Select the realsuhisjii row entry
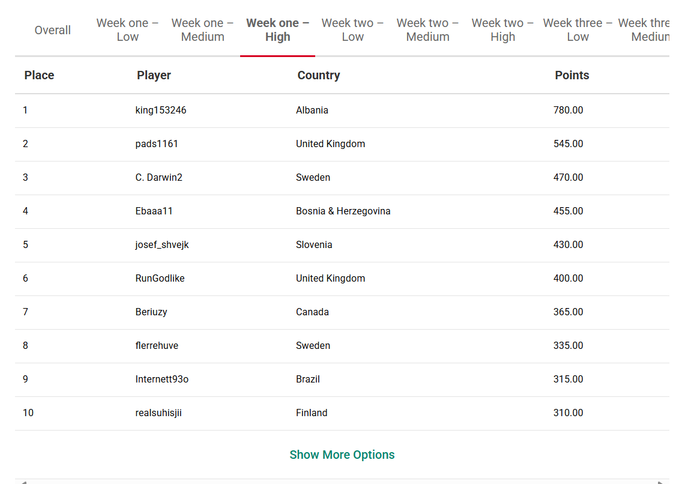This screenshot has height=484, width=700. [x=342, y=413]
